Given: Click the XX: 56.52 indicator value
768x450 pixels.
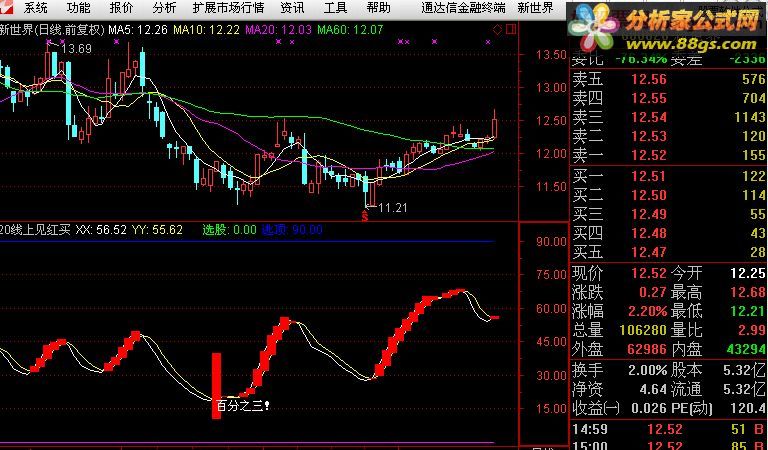Looking at the screenshot, I should click(x=101, y=230).
